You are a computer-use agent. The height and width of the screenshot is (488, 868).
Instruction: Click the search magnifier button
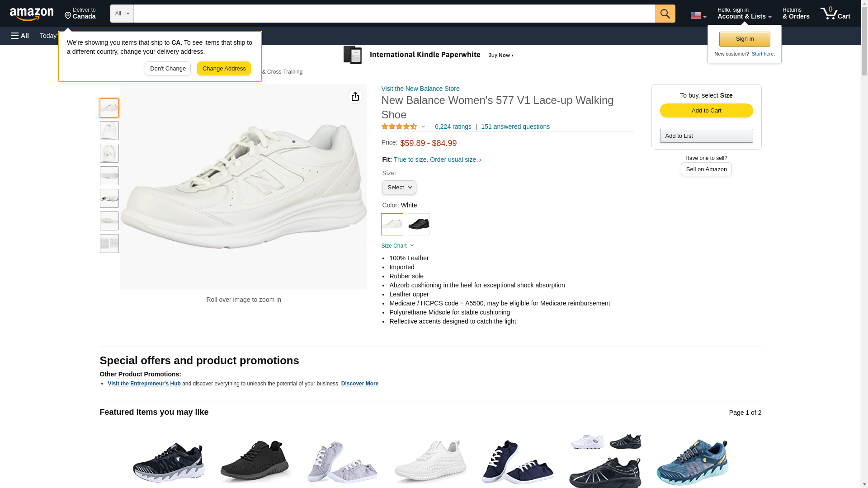(x=665, y=14)
